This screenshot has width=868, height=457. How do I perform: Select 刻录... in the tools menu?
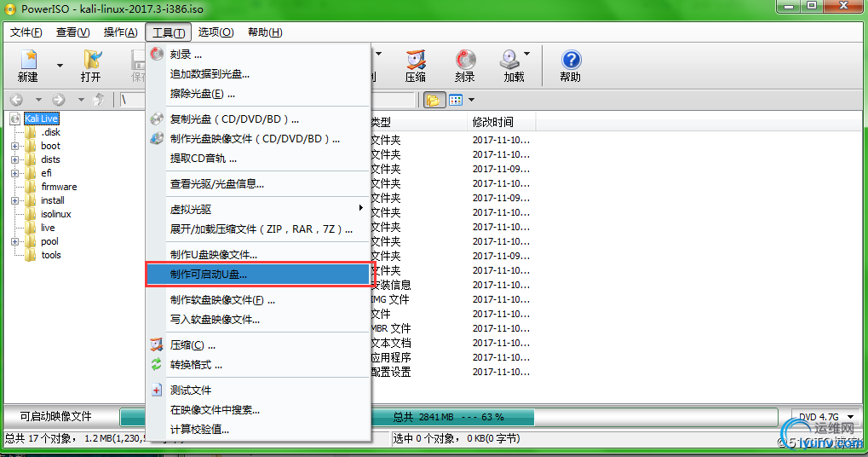(x=258, y=55)
